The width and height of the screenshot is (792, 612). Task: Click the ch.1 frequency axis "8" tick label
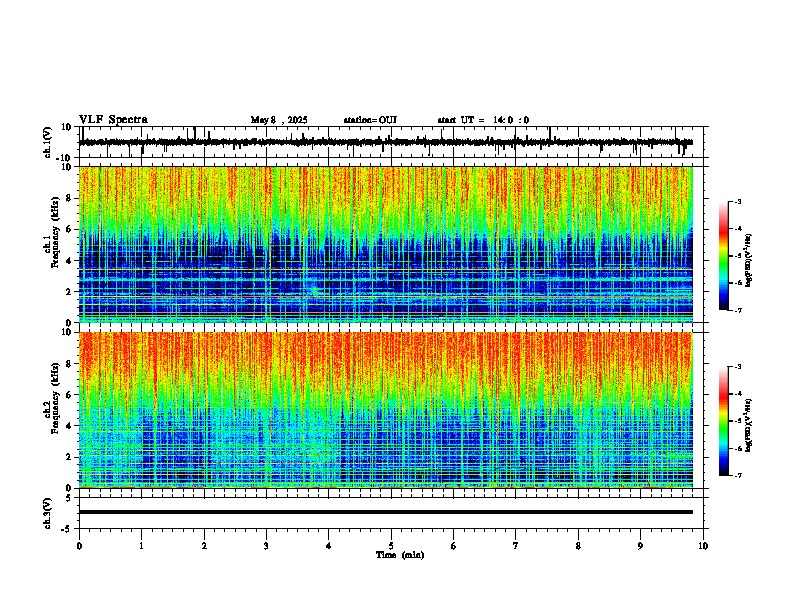click(70, 198)
